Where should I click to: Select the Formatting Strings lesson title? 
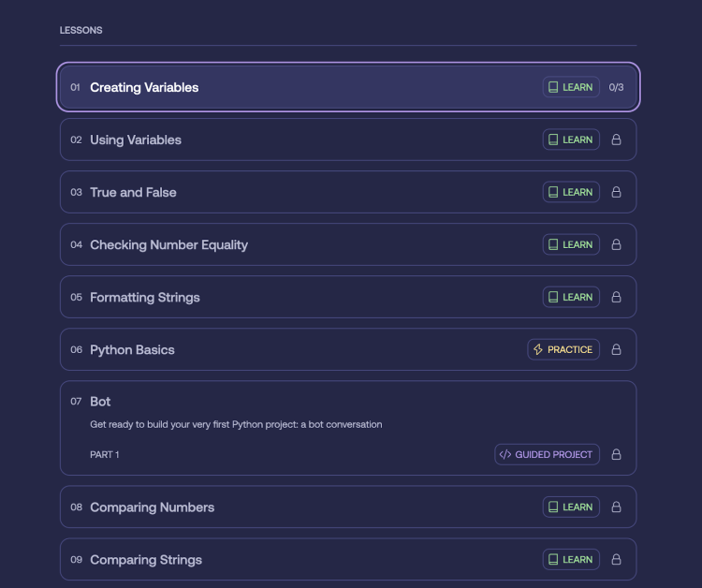[145, 297]
